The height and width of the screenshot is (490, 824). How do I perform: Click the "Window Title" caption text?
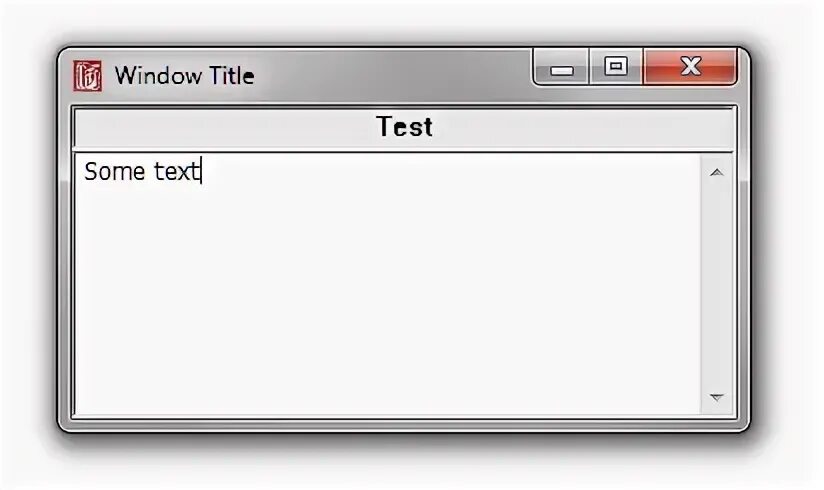[184, 76]
